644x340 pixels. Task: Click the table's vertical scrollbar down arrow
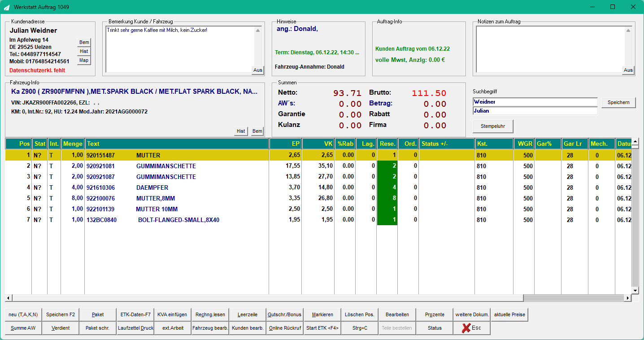pyautogui.click(x=635, y=291)
